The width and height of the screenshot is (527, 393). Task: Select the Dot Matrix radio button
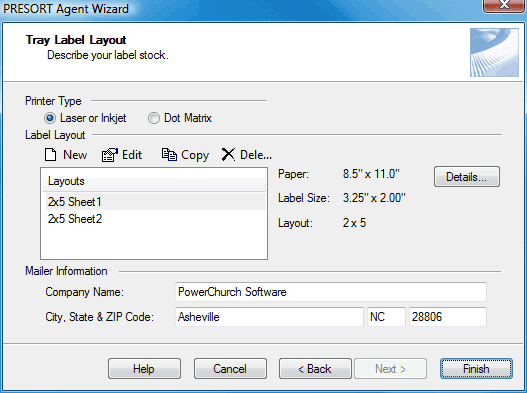pyautogui.click(x=154, y=118)
